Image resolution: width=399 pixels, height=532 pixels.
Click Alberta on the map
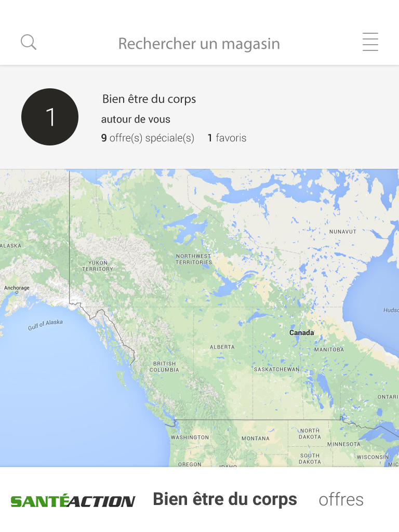tap(222, 347)
